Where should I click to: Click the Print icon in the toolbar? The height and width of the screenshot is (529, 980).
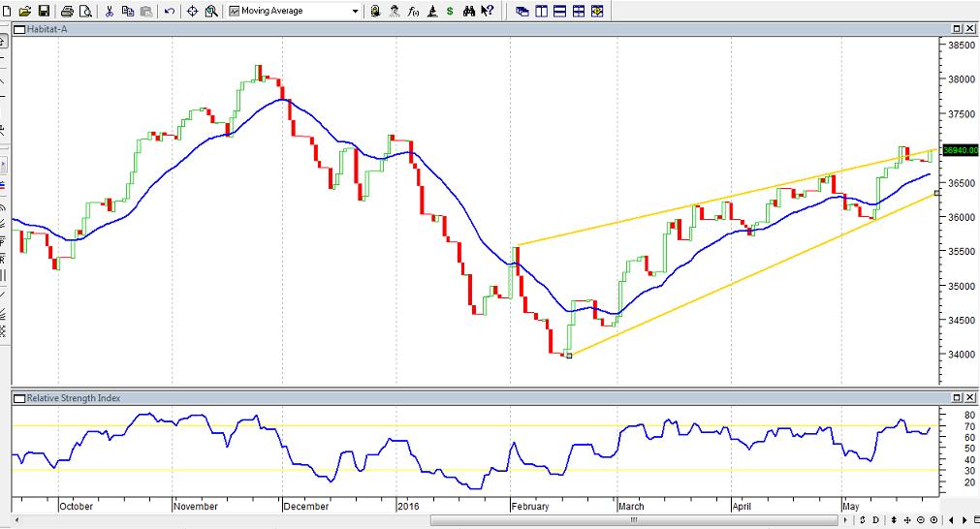[x=67, y=12]
